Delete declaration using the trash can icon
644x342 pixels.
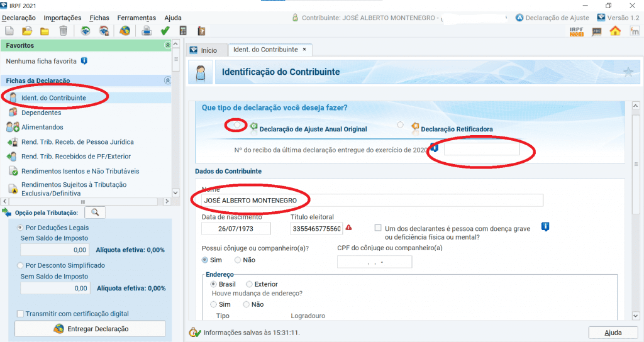click(63, 31)
